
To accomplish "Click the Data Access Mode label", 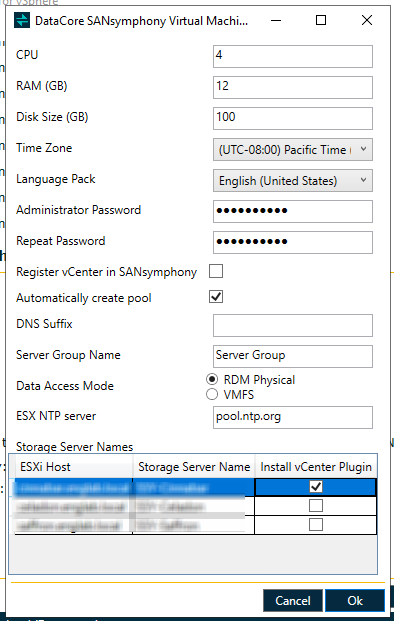I will tap(65, 386).
